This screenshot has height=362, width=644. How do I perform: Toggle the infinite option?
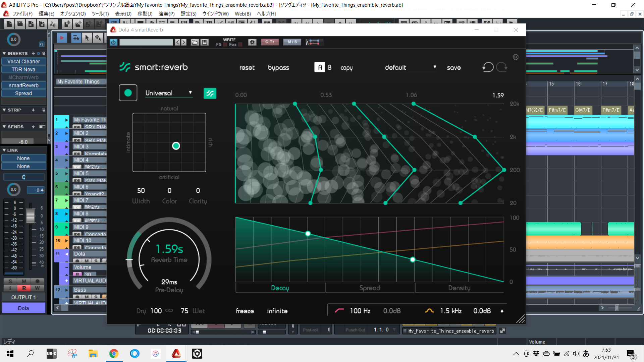coord(277,311)
